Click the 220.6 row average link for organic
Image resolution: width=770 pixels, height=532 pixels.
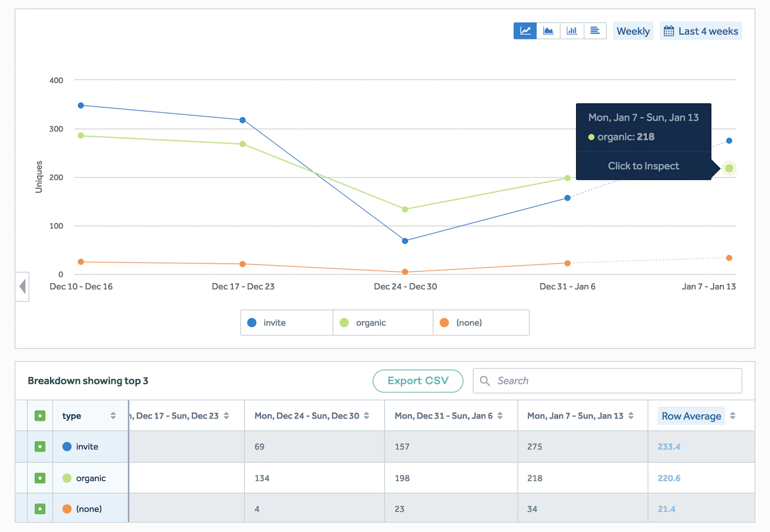[x=668, y=478]
